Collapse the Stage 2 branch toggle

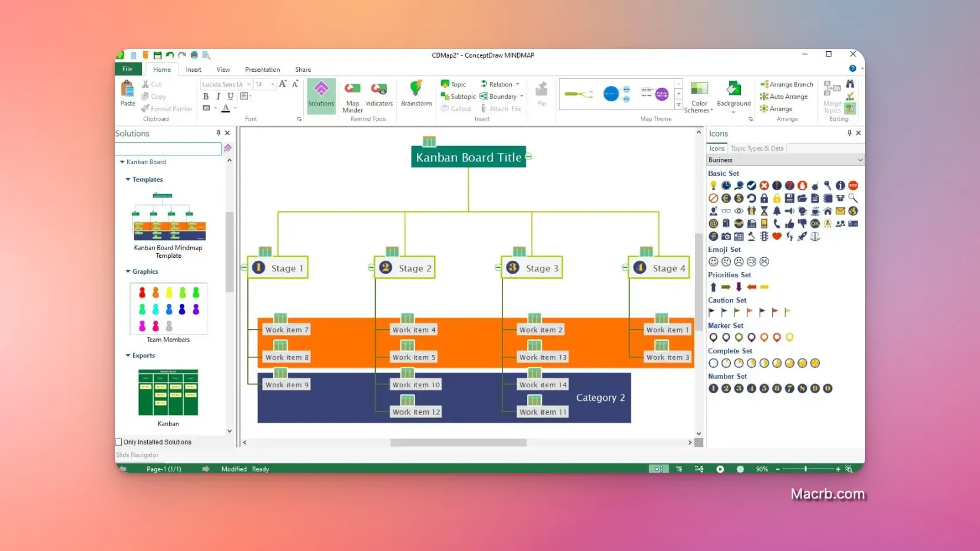[371, 268]
